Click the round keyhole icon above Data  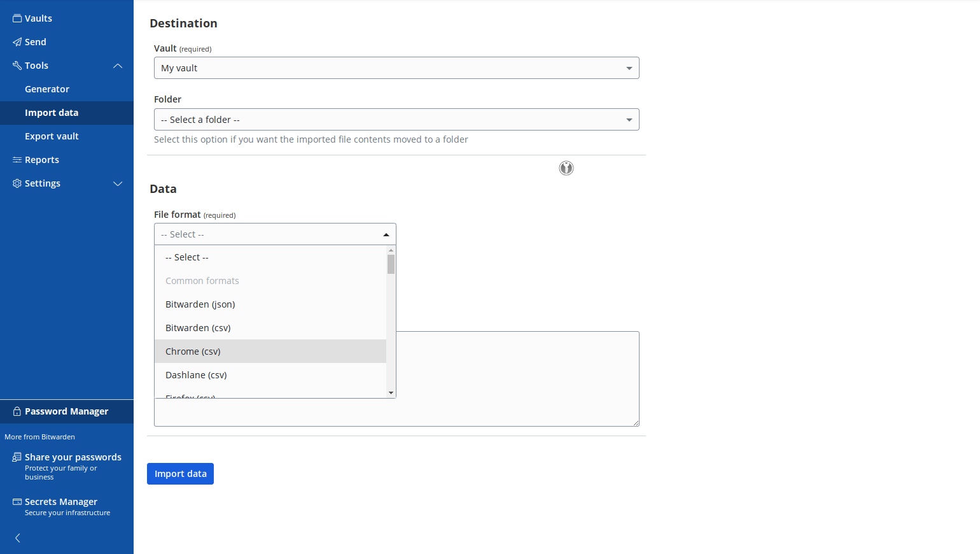(566, 168)
